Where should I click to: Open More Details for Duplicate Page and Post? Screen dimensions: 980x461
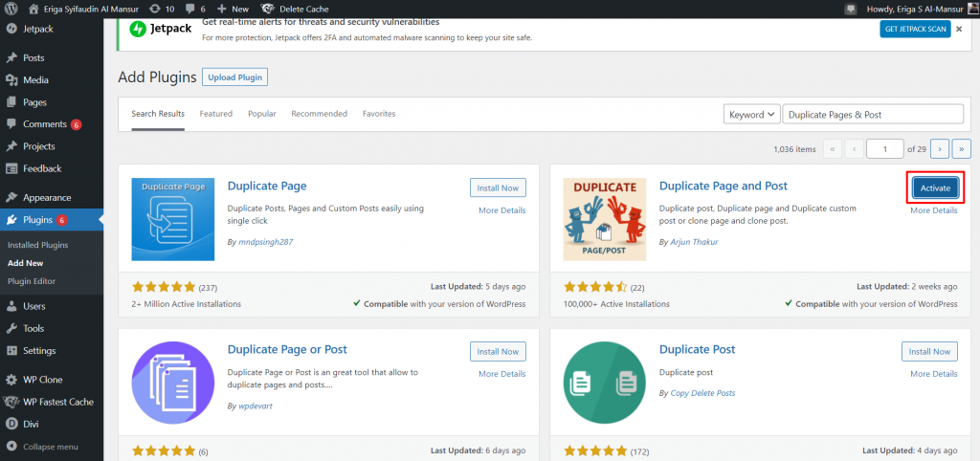pyautogui.click(x=934, y=210)
